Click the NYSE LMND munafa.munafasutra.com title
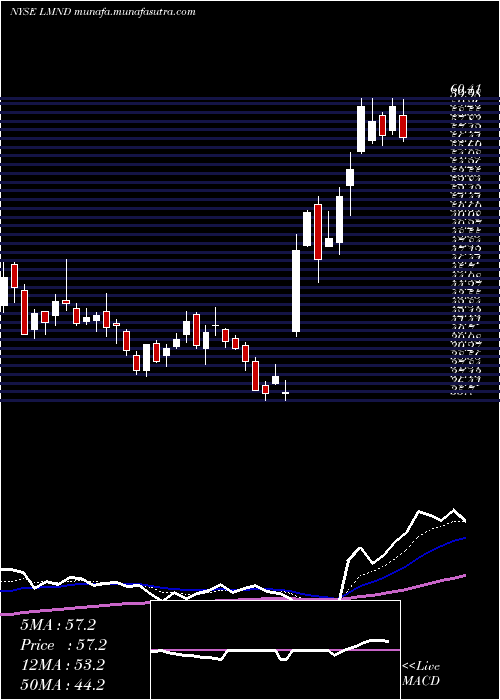 (x=103, y=12)
